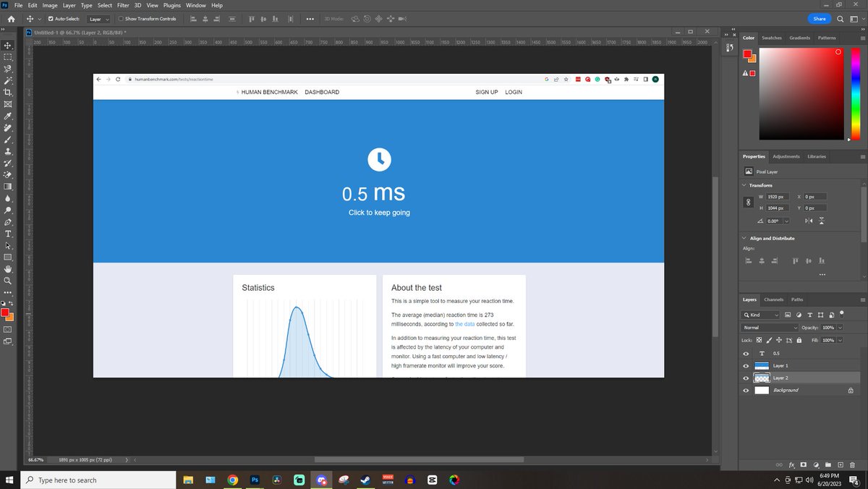Select the Frame tool
Viewport: 868px width, 489px height.
point(8,104)
